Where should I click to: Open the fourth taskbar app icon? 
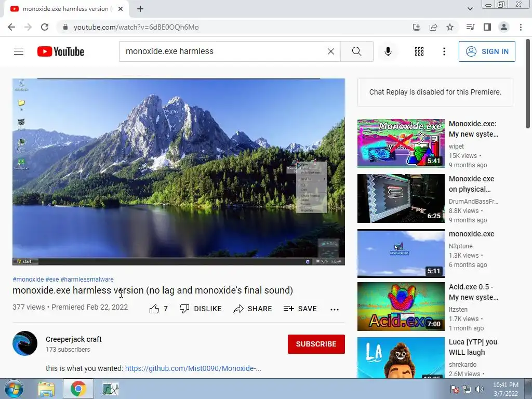tap(111, 389)
